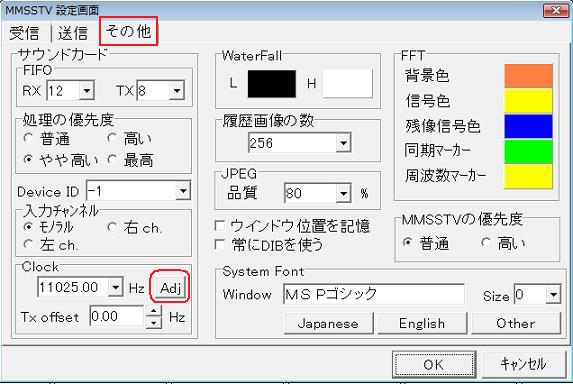The height and width of the screenshot is (384, 573).
Task: Open the font Size dropdown
Action: tap(553, 294)
